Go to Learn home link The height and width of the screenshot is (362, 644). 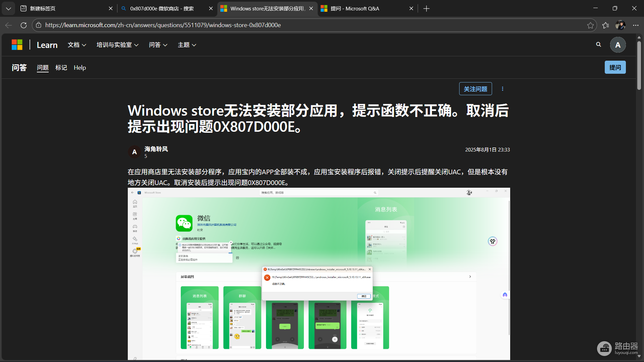[47, 45]
